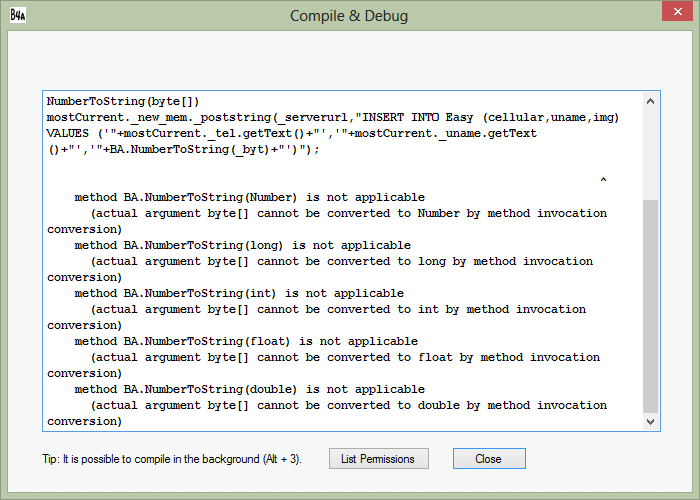This screenshot has width=700, height=500.
Task: Click the NumberToString(long) not applicable line
Action: [x=242, y=246]
